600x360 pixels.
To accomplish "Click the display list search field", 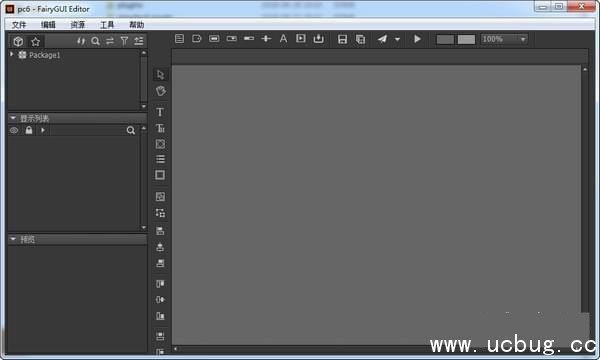I will [87, 130].
